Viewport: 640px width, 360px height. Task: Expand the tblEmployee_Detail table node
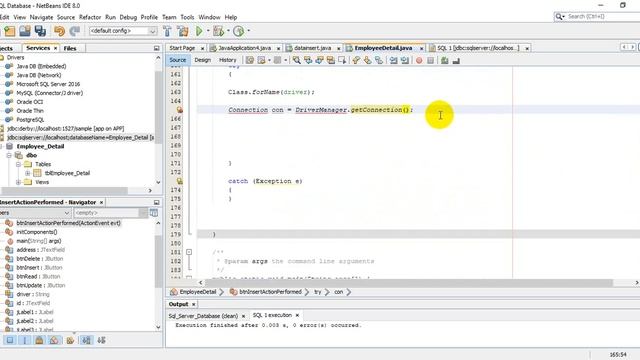28,173
